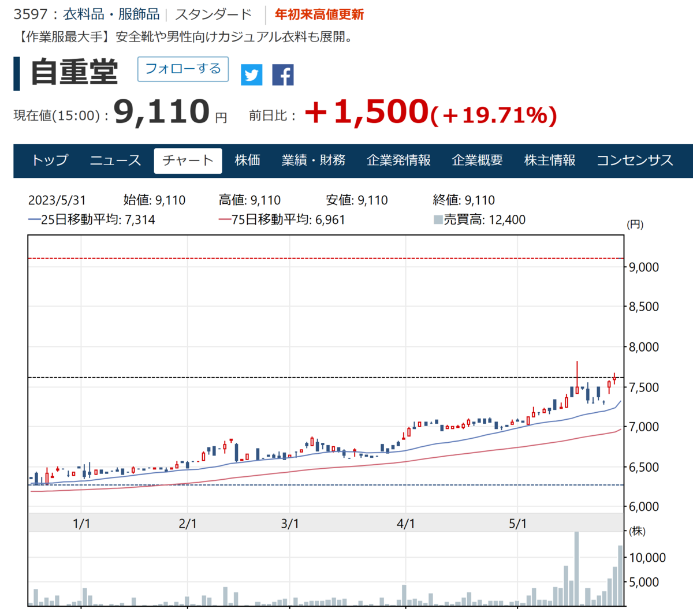The height and width of the screenshot is (616, 693).
Task: Share the stock page on Facebook
Action: [x=283, y=75]
